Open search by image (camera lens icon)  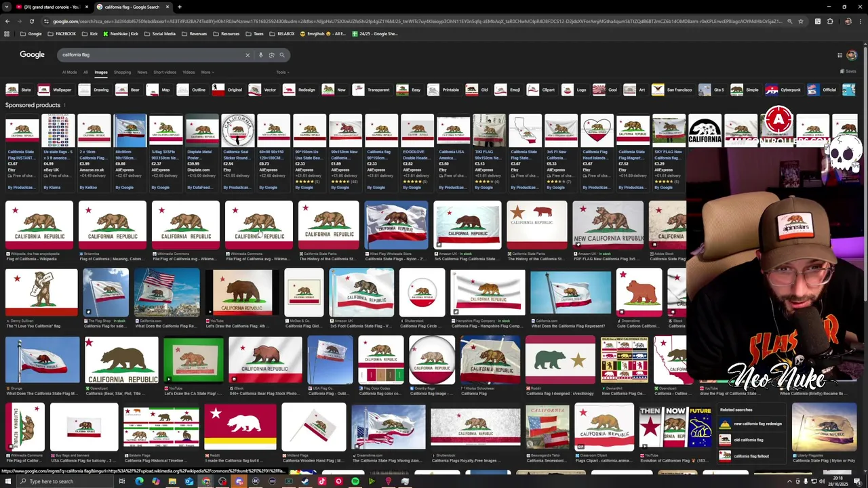271,55
